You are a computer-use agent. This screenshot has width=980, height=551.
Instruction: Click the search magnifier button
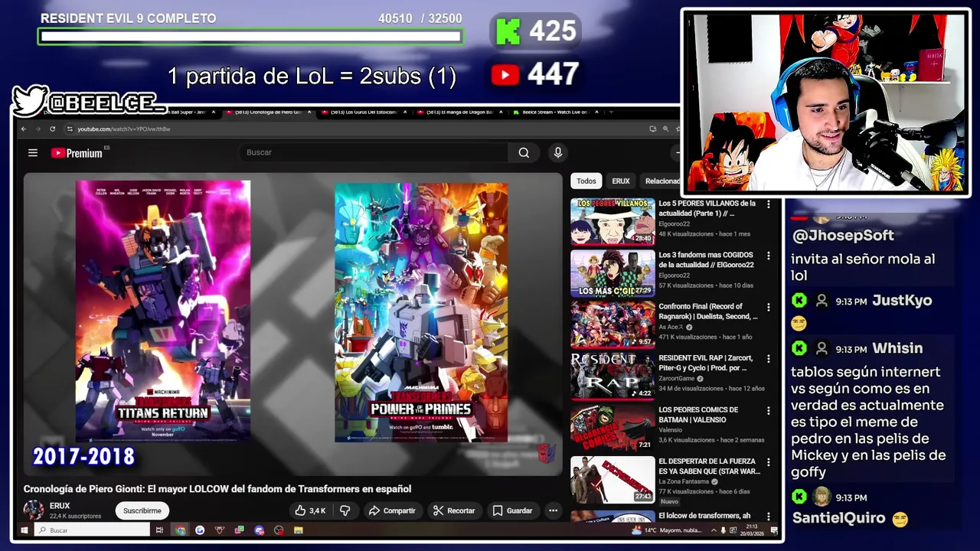tap(524, 153)
